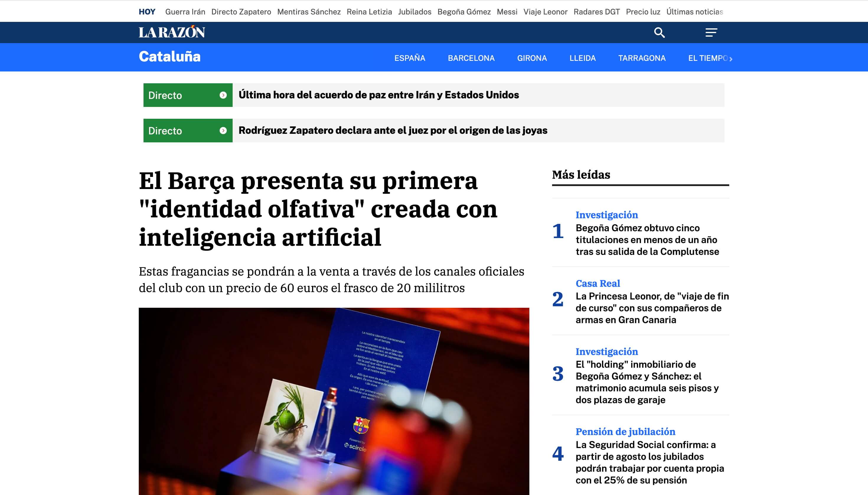Click arrow icon in Iran Directo badge
This screenshot has height=495, width=868.
[223, 95]
